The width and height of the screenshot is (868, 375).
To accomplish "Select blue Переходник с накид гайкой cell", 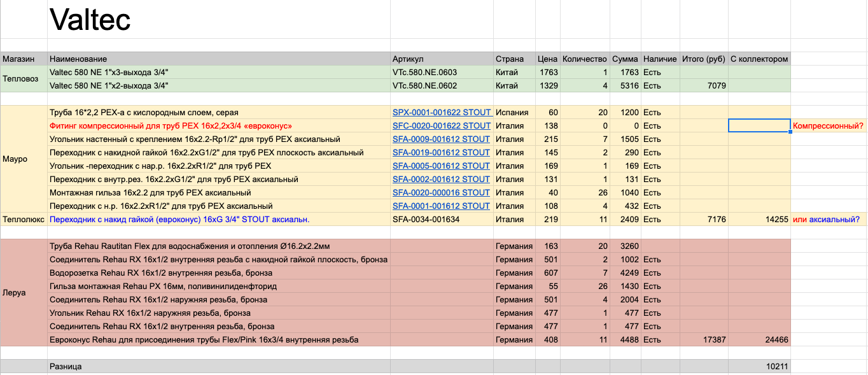I will point(219,219).
